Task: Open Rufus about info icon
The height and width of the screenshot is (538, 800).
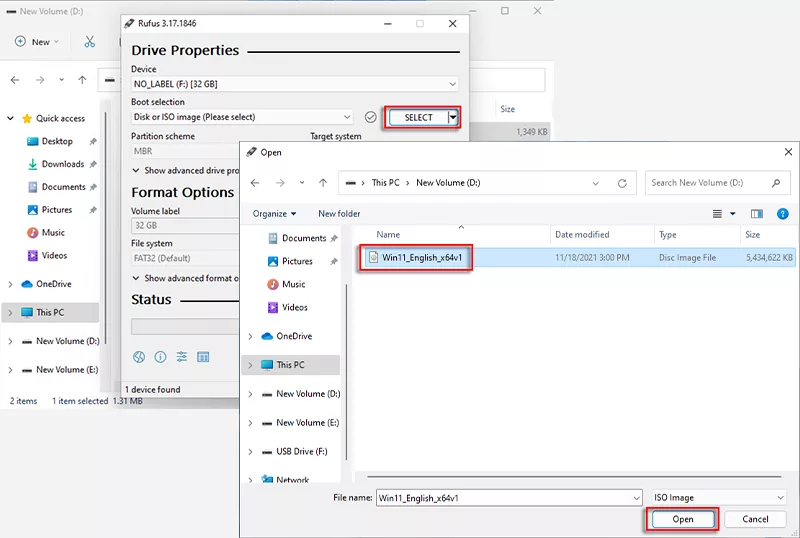Action: click(x=160, y=357)
